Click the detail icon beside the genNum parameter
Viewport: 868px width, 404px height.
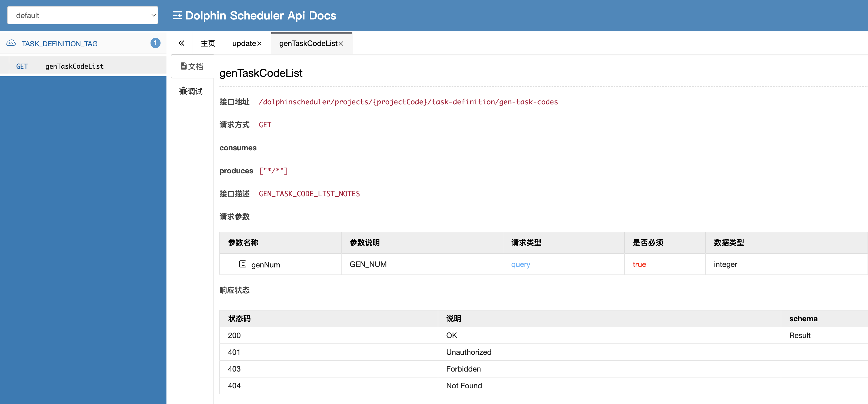[243, 264]
